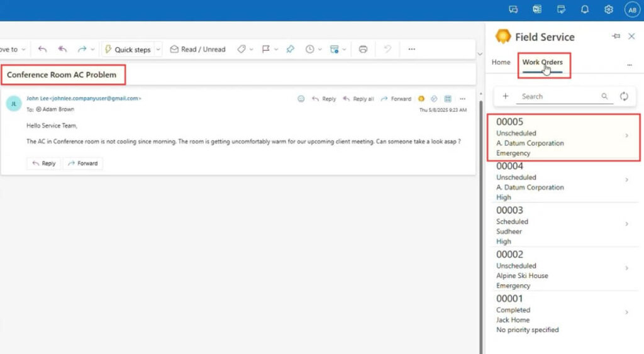Viewport: 644px width, 354px height.
Task: Open the dropdown beside the policy icon
Action: [x=344, y=50]
